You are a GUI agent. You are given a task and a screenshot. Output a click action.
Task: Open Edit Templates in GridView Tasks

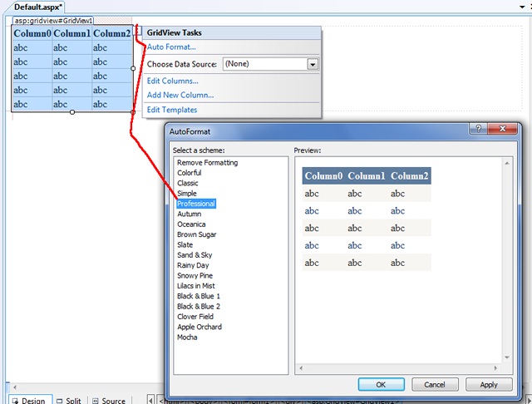[172, 110]
